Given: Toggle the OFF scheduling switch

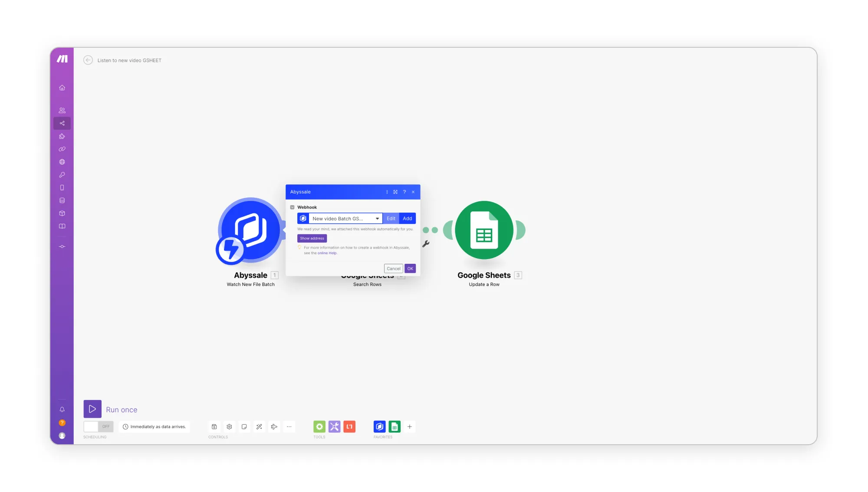Looking at the screenshot, I should coord(97,426).
